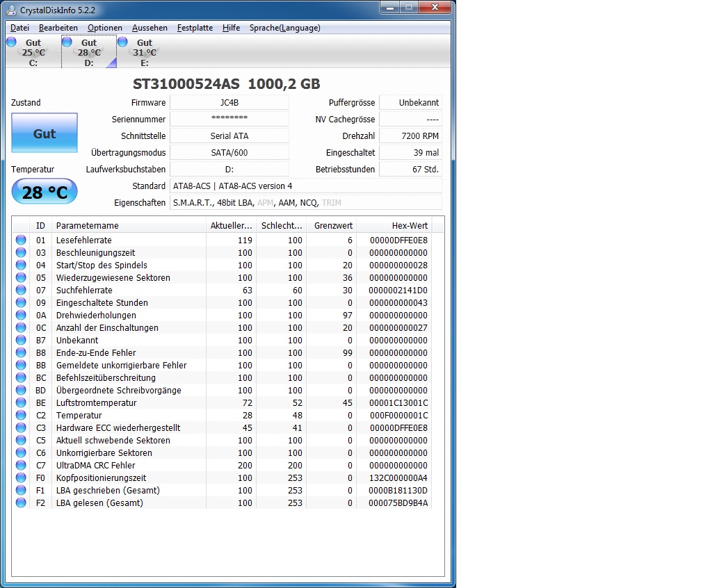
Task: Select hex value 00001C13001C
Action: [x=398, y=402]
